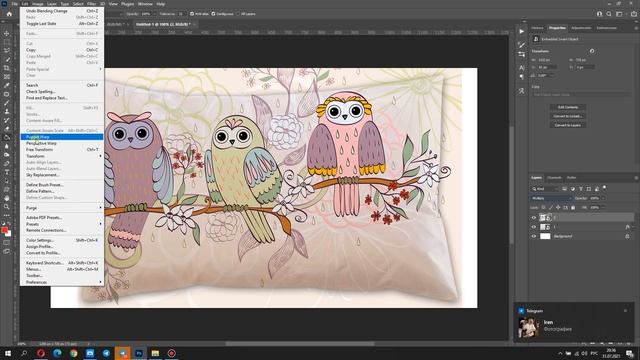
Task: Open Opera browser from taskbar
Action: click(41, 353)
